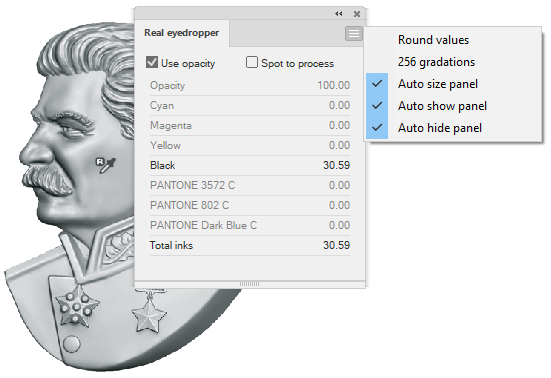Click the Black row label
This screenshot has height=378, width=551.
162,165
